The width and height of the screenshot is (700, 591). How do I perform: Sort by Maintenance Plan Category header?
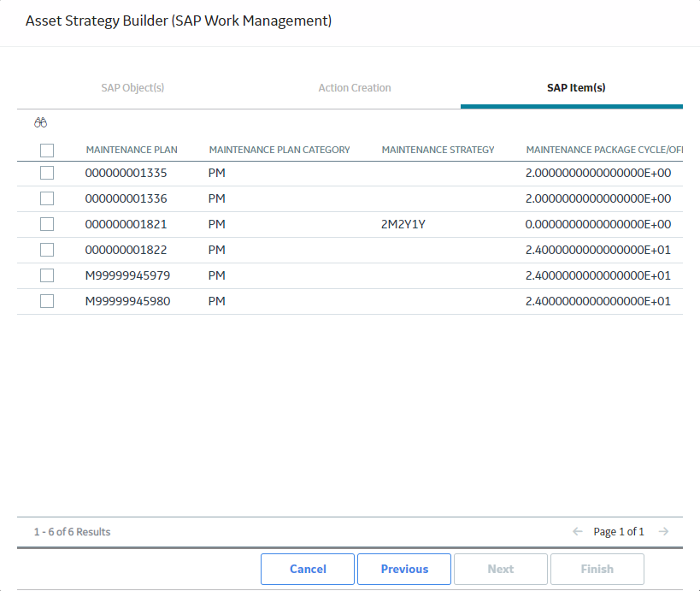pos(279,150)
